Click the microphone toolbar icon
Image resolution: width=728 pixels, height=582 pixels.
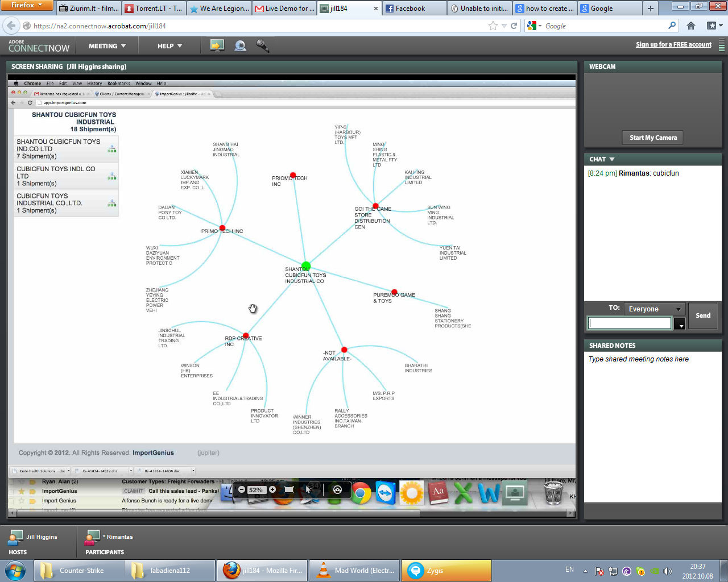tap(262, 46)
